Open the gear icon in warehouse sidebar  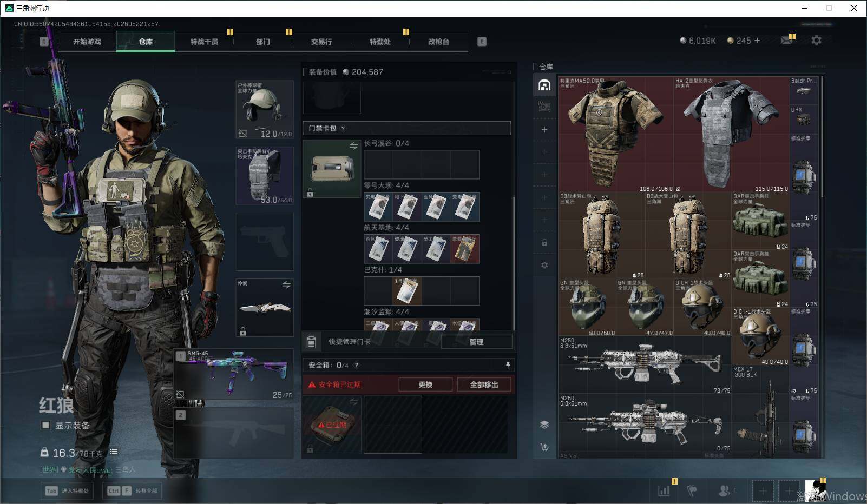(x=544, y=265)
